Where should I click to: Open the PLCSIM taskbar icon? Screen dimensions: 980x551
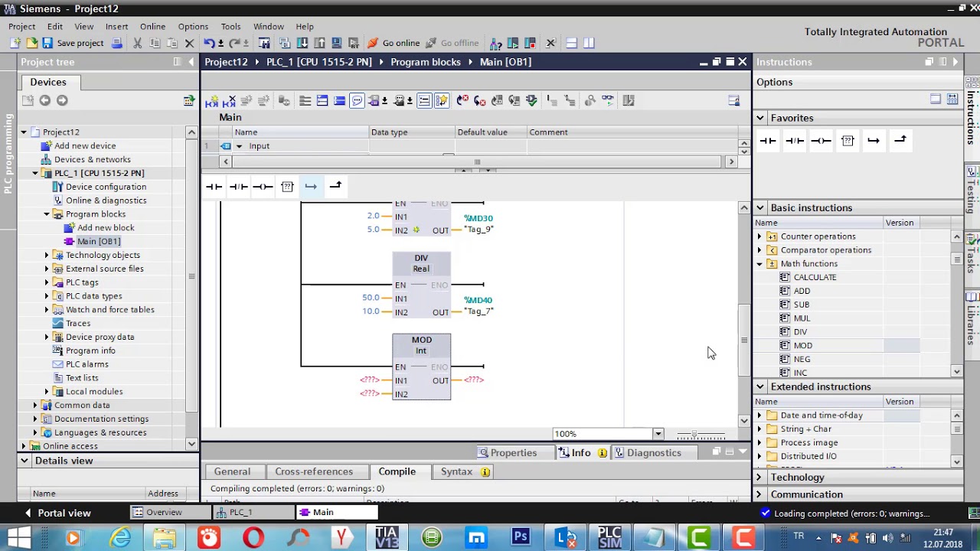pyautogui.click(x=609, y=536)
